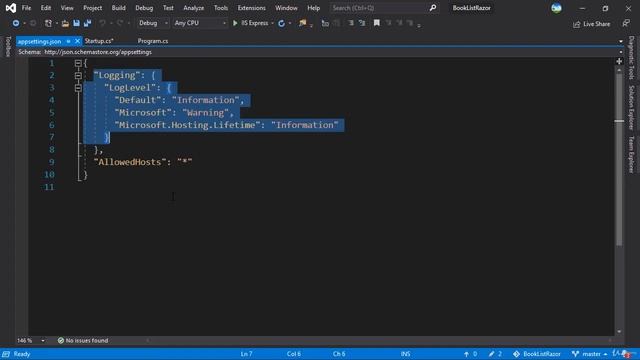The image size is (640, 360).
Task: Click the New Project toolbar icon
Action: point(48,23)
